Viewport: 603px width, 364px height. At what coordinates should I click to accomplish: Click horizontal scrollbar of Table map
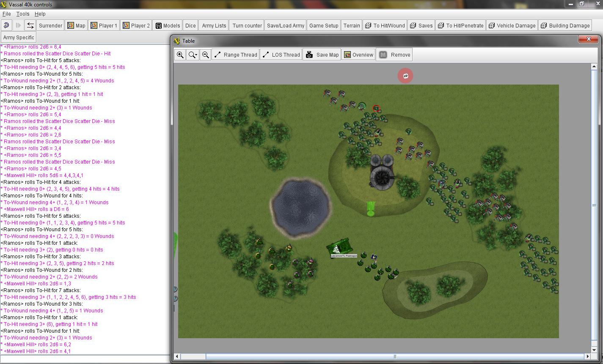[x=394, y=356]
